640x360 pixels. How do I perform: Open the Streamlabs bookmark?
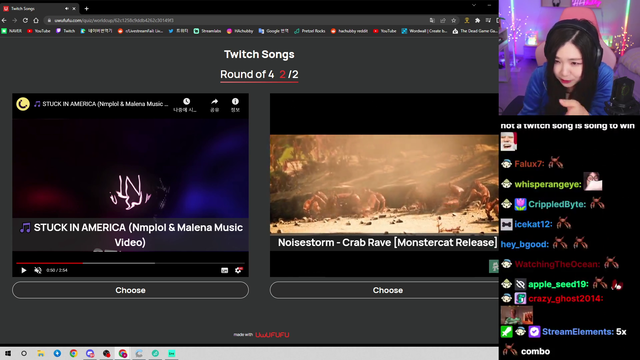(x=207, y=31)
